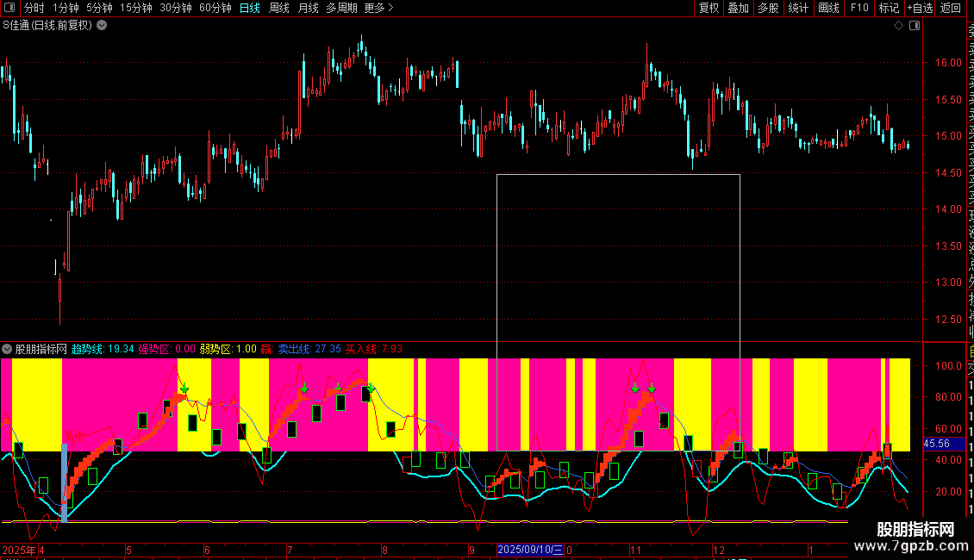Click the 2025/09/10/三 date marker
Viewport: 974px width, 560px height.
[x=530, y=550]
